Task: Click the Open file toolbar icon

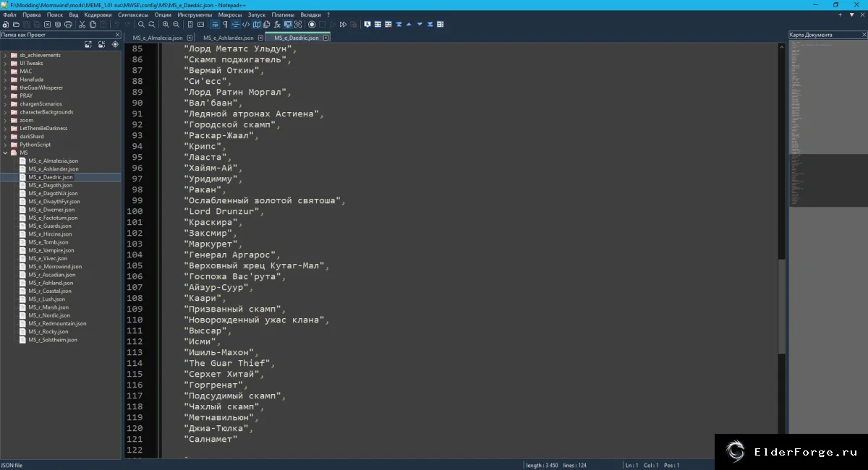Action: tap(16, 25)
